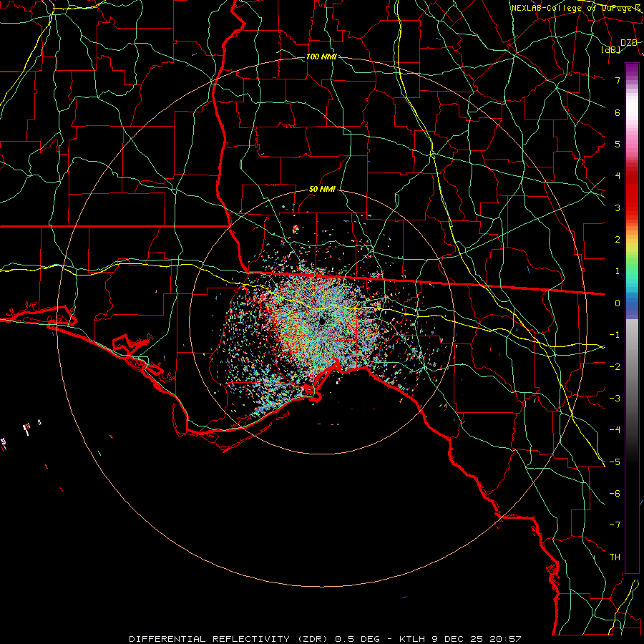This screenshot has width=644, height=644.
Task: Click the dark radar-site center of the echo
Action: coord(322,321)
